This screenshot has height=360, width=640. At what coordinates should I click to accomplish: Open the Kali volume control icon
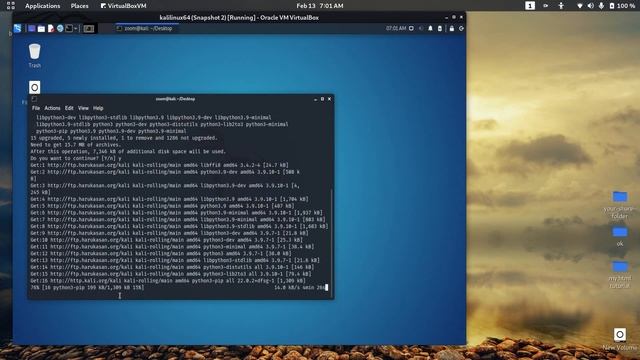pyautogui.click(x=421, y=28)
